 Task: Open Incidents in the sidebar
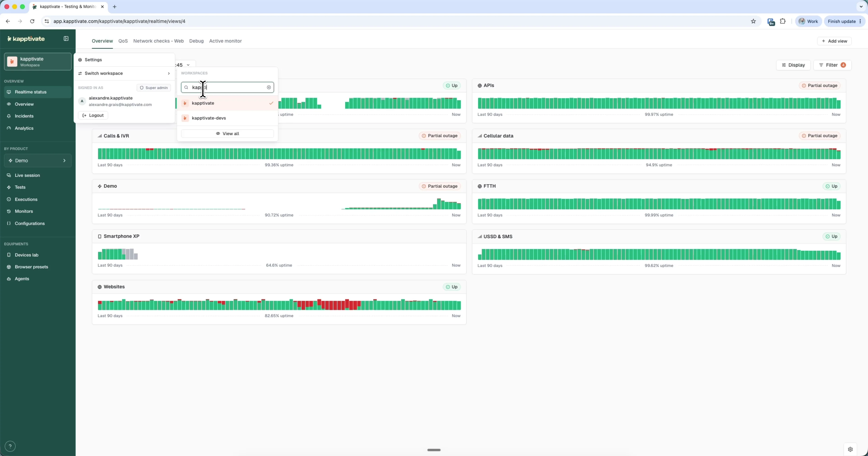(x=38, y=116)
